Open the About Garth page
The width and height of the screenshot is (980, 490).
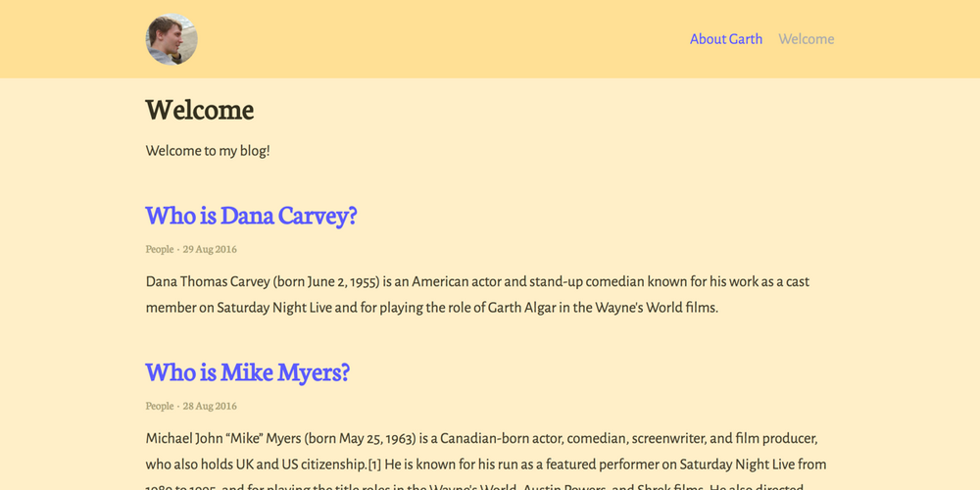[x=725, y=39]
